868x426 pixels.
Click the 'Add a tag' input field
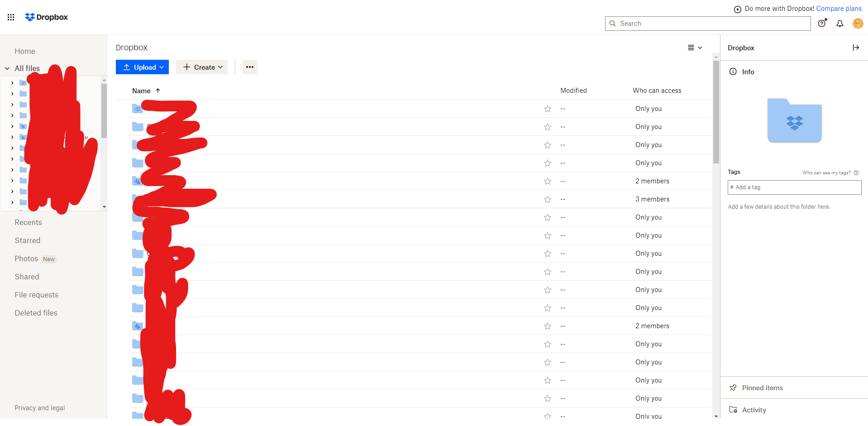pos(794,187)
